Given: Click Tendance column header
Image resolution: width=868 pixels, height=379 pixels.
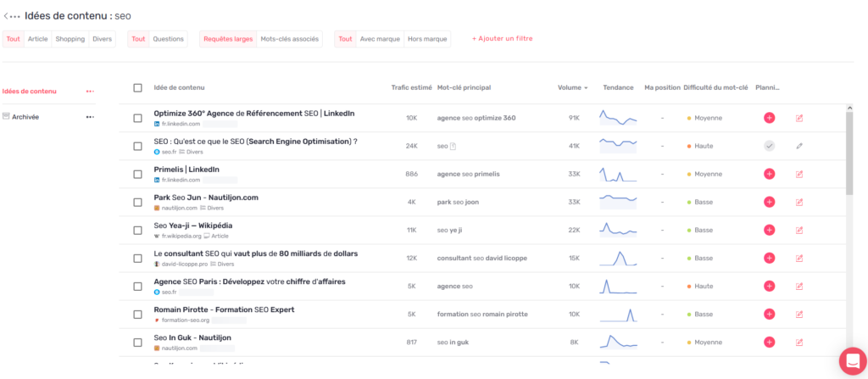Looking at the screenshot, I should pyautogui.click(x=618, y=87).
